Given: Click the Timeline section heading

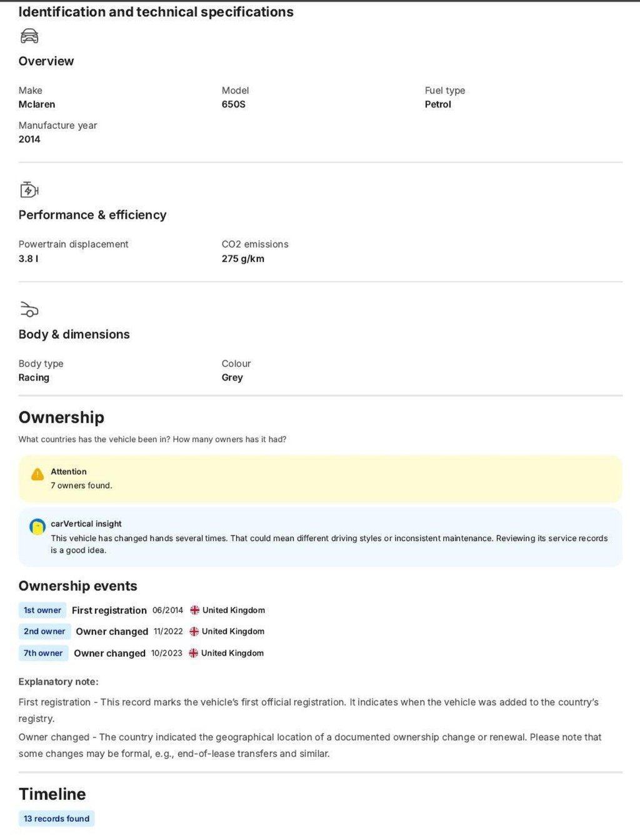Looking at the screenshot, I should (52, 794).
